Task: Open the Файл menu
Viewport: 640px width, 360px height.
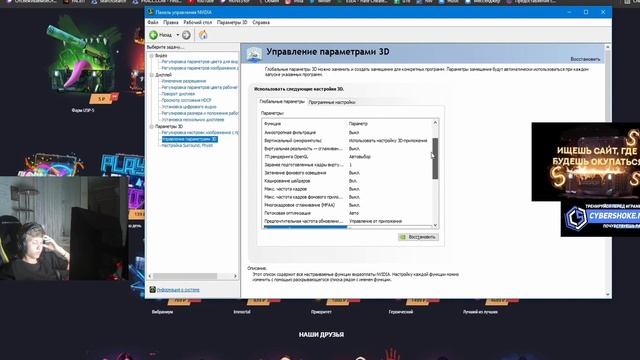Action: click(x=153, y=22)
